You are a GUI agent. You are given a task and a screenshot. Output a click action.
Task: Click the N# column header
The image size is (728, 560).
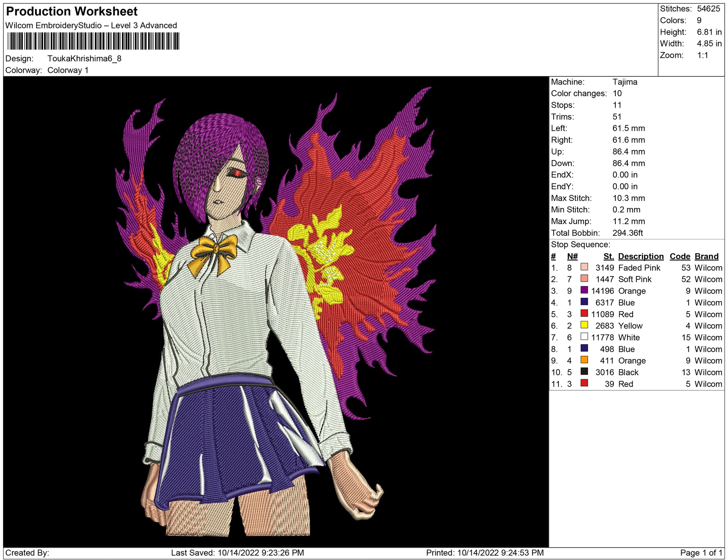[572, 256]
